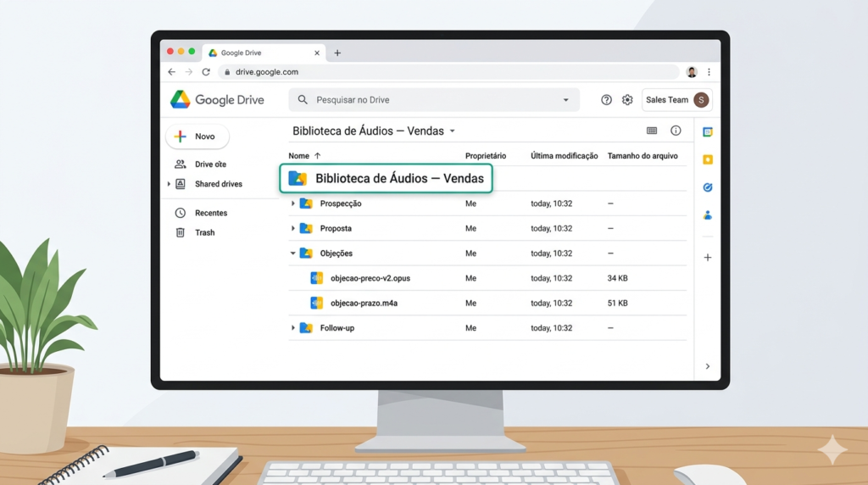Click the search magnifier icon
This screenshot has height=485, width=868.
303,100
